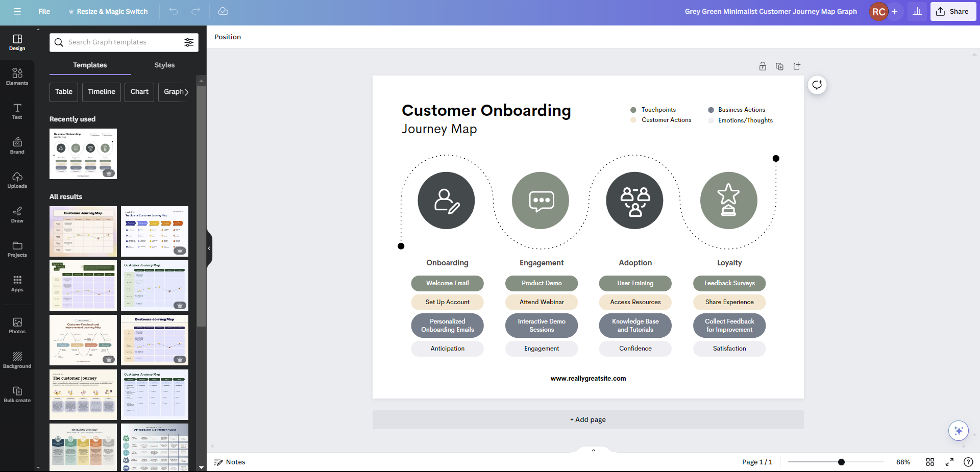Image resolution: width=980 pixels, height=472 pixels.
Task: Open the Brand panel
Action: 17,145
